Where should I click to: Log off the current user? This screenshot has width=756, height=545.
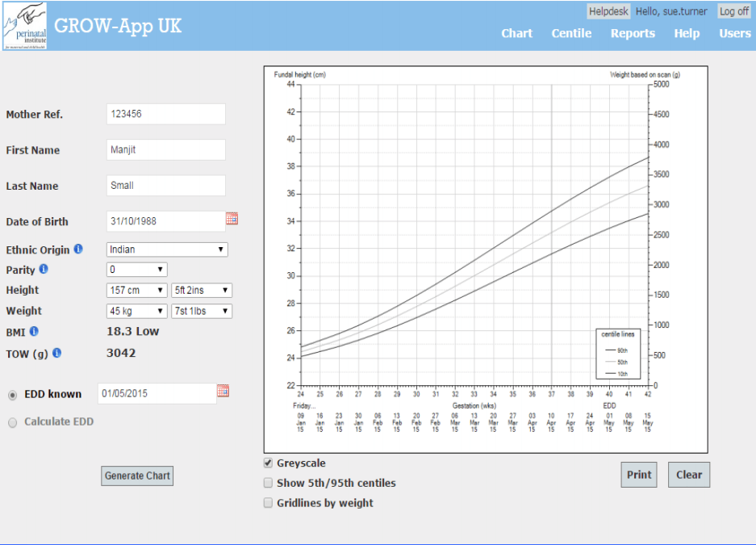click(734, 11)
